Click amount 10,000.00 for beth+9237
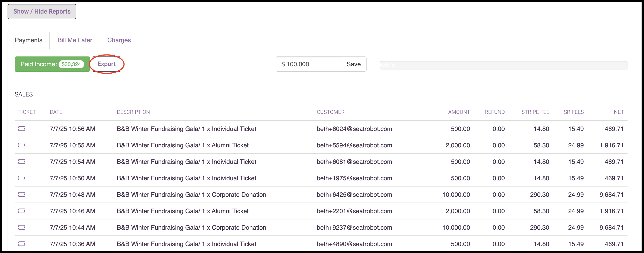 click(x=456, y=228)
